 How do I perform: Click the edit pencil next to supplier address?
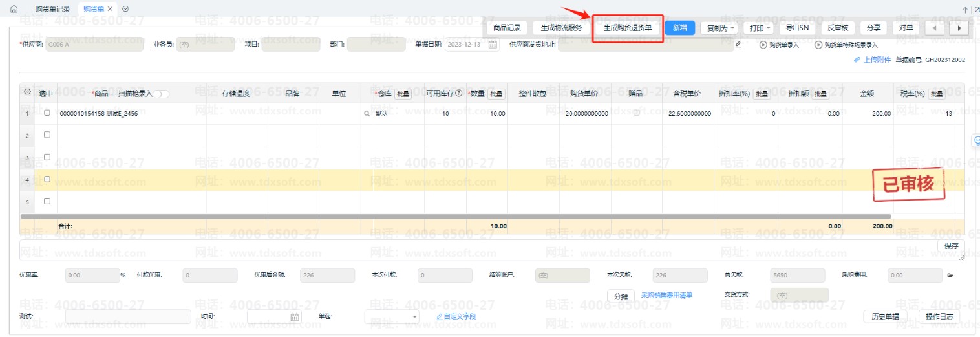click(x=738, y=45)
